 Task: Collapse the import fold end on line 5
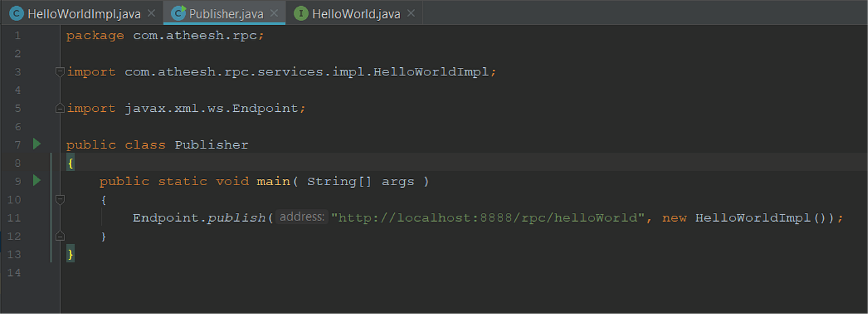click(60, 107)
